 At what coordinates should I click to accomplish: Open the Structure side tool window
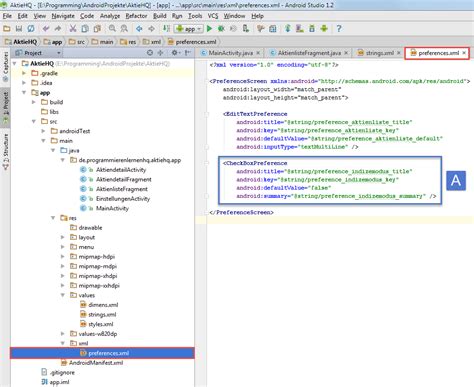click(6, 152)
